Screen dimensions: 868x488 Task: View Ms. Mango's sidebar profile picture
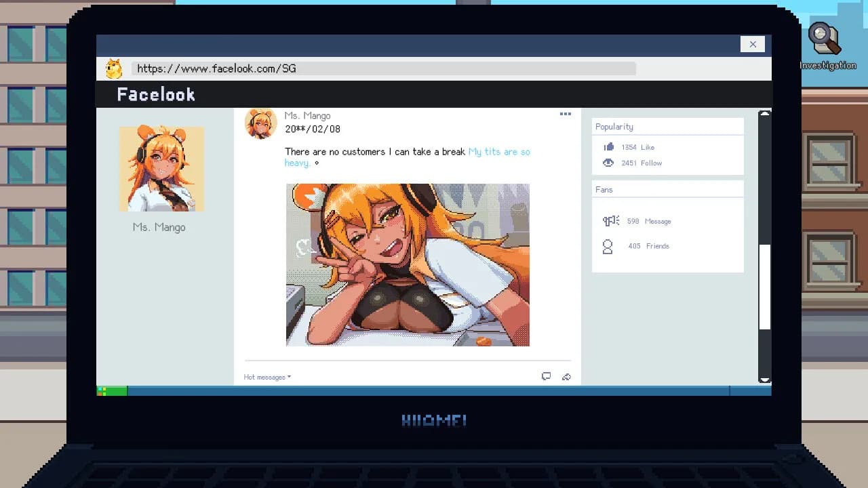pyautogui.click(x=161, y=168)
